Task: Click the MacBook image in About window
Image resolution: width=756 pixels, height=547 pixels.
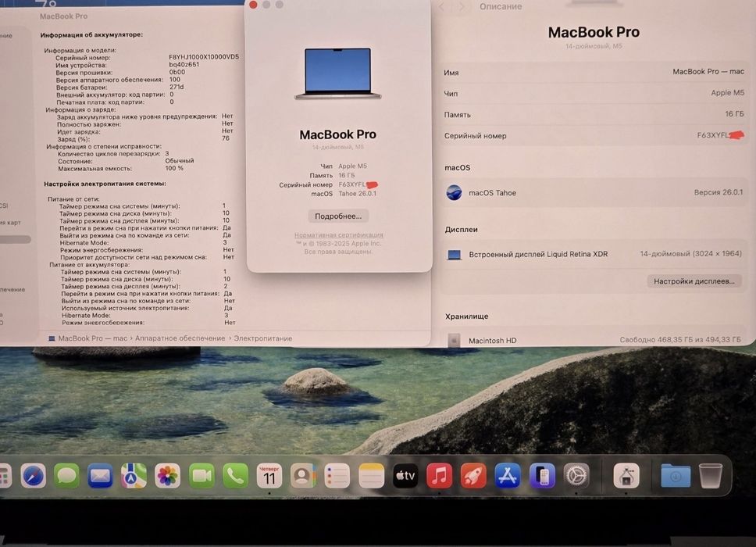Action: pyautogui.click(x=337, y=73)
